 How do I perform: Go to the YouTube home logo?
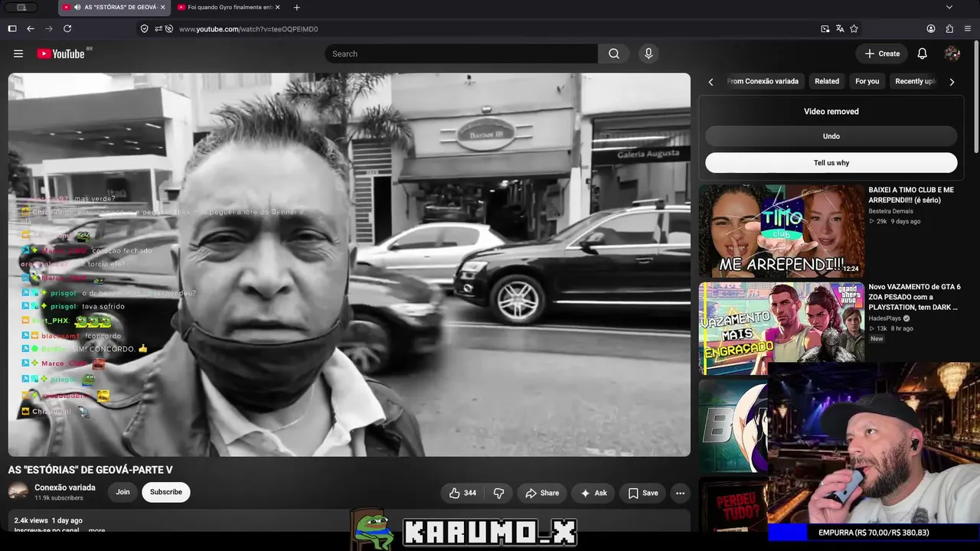click(60, 54)
